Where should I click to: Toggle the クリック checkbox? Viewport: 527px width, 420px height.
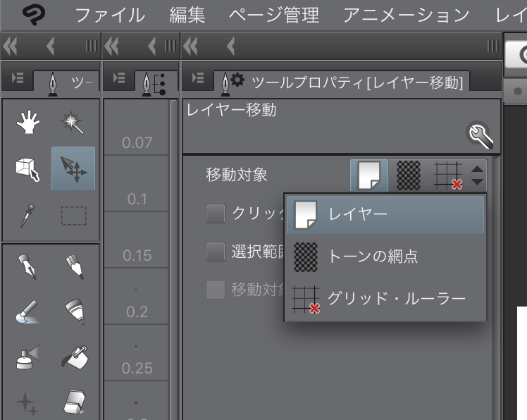tap(216, 214)
